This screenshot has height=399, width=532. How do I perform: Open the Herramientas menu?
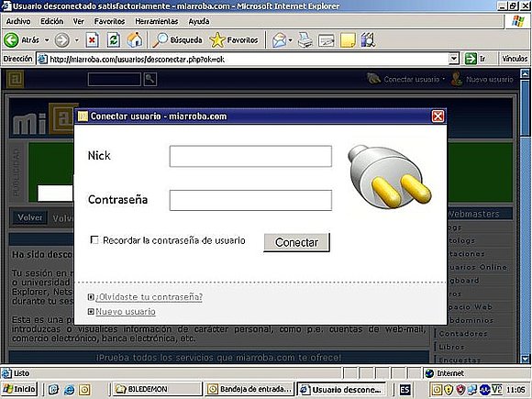tap(157, 21)
